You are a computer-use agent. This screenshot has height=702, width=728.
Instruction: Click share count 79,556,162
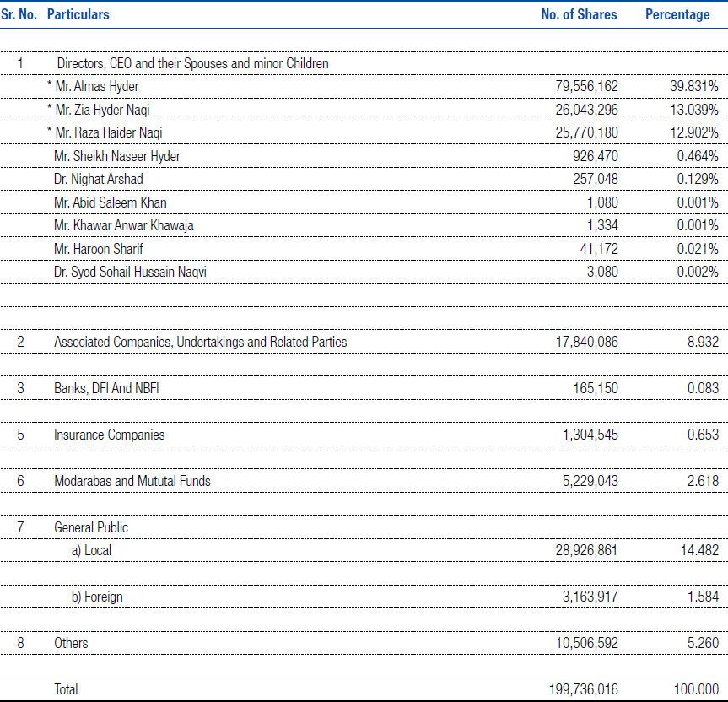587,86
